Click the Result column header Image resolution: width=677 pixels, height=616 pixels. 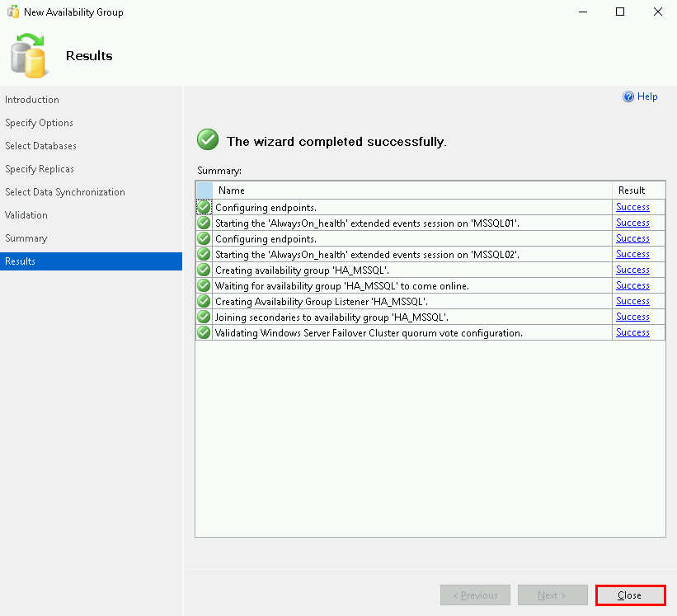(632, 190)
